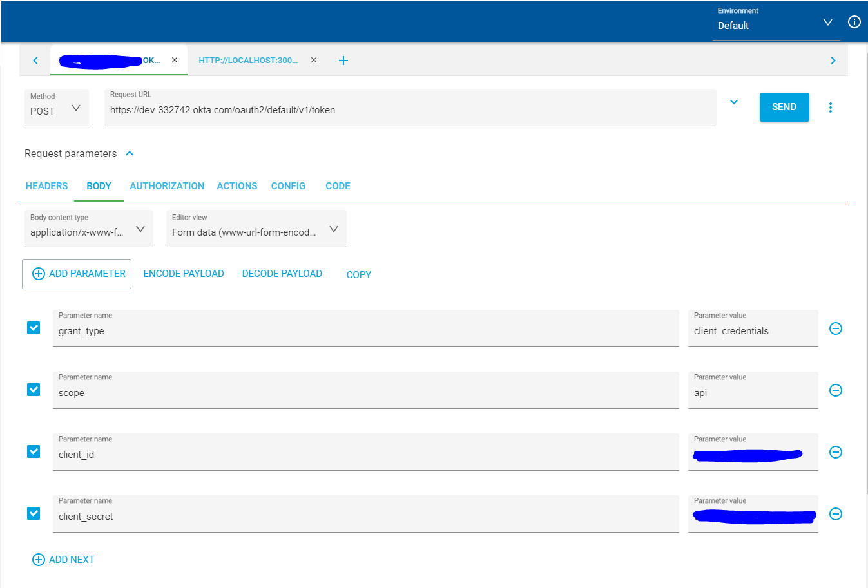Disable the scope parameter checkbox
This screenshot has width=868, height=588.
click(34, 390)
